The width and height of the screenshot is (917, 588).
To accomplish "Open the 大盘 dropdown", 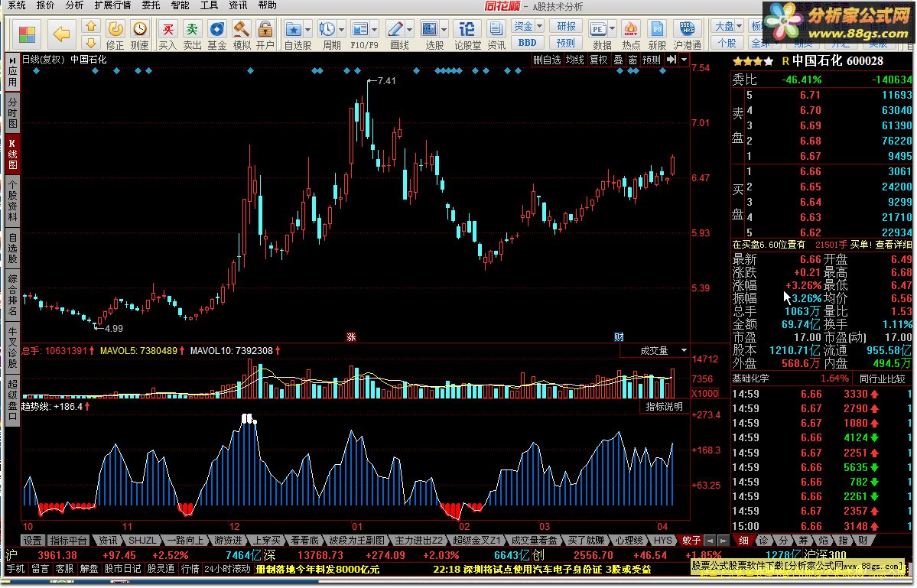I will (727, 26).
